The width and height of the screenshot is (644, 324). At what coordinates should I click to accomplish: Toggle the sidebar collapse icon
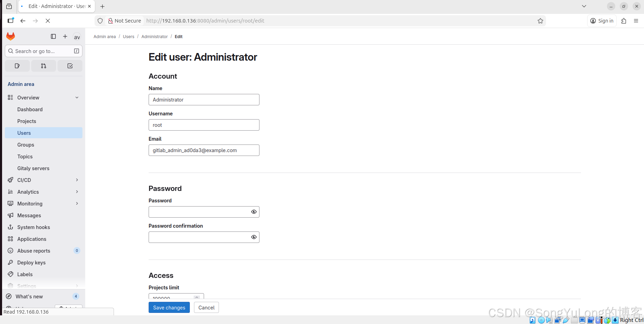(x=53, y=36)
